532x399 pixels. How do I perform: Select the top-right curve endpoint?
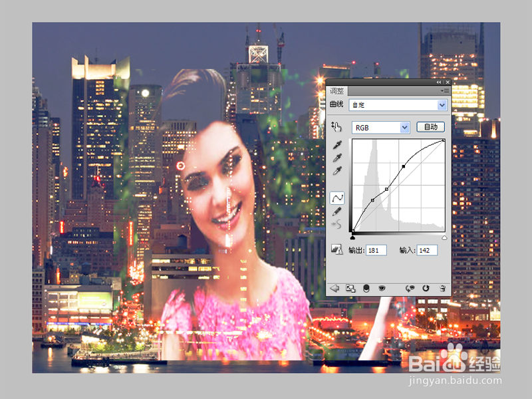pyautogui.click(x=444, y=140)
